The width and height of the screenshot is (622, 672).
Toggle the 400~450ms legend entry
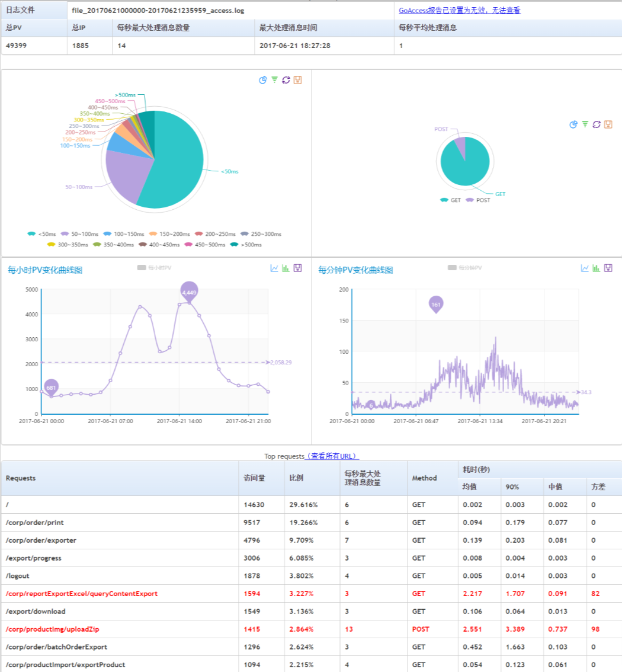[159, 245]
